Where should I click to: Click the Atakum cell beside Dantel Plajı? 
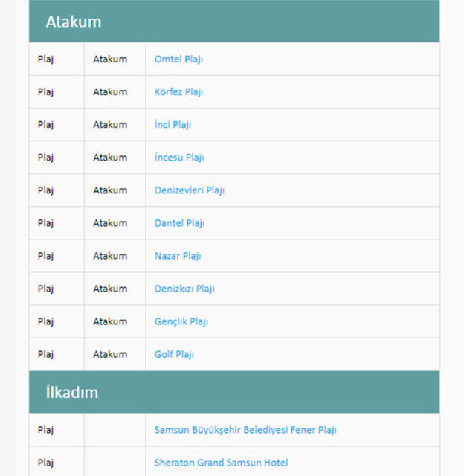click(x=110, y=223)
